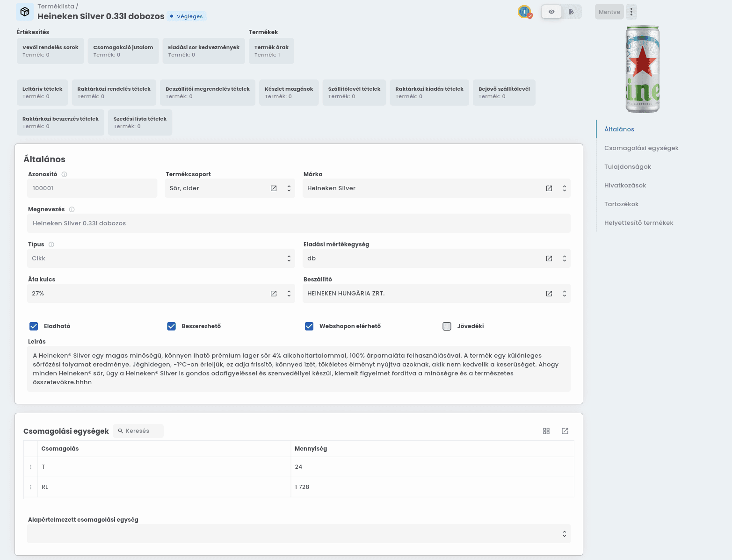
Task: Go to Csomagolási egységek sidebar section
Action: pos(641,148)
